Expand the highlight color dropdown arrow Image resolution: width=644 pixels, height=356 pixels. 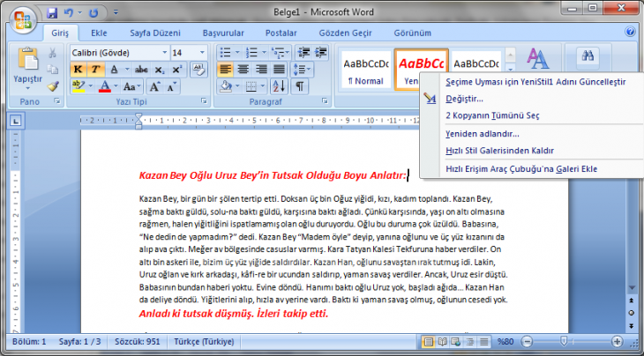point(90,86)
